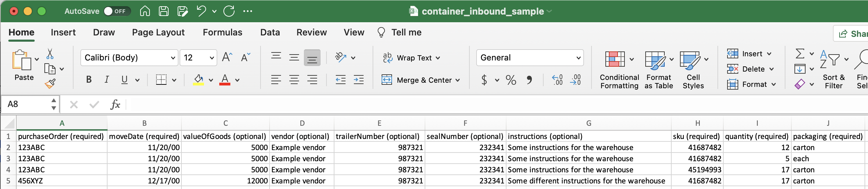The width and height of the screenshot is (868, 189).
Task: Open the Undo history dropdown arrow
Action: click(214, 11)
